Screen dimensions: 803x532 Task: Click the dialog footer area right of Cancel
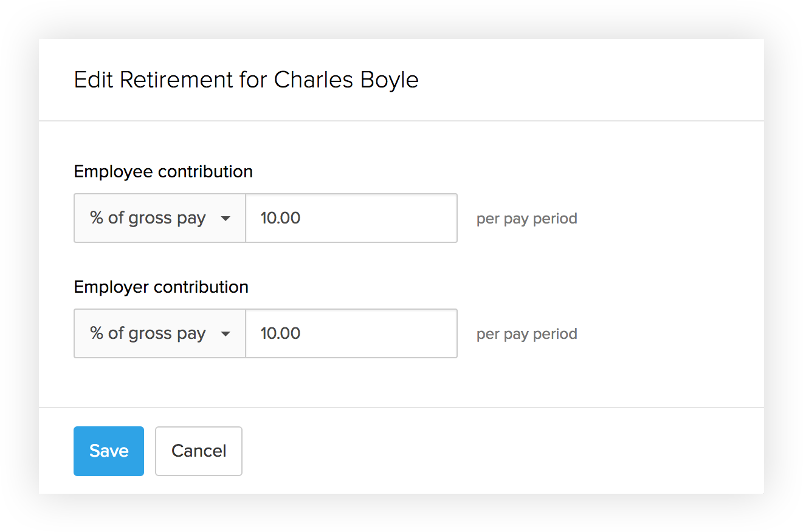click(x=486, y=451)
